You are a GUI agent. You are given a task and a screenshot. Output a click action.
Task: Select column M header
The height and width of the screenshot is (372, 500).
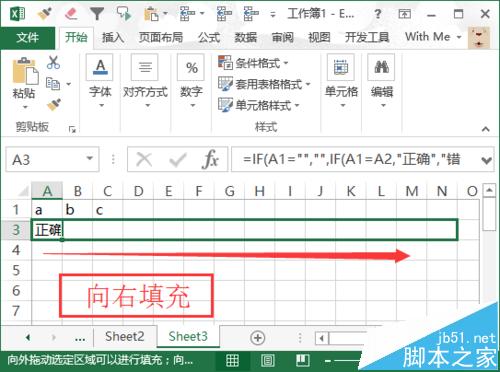tap(411, 191)
